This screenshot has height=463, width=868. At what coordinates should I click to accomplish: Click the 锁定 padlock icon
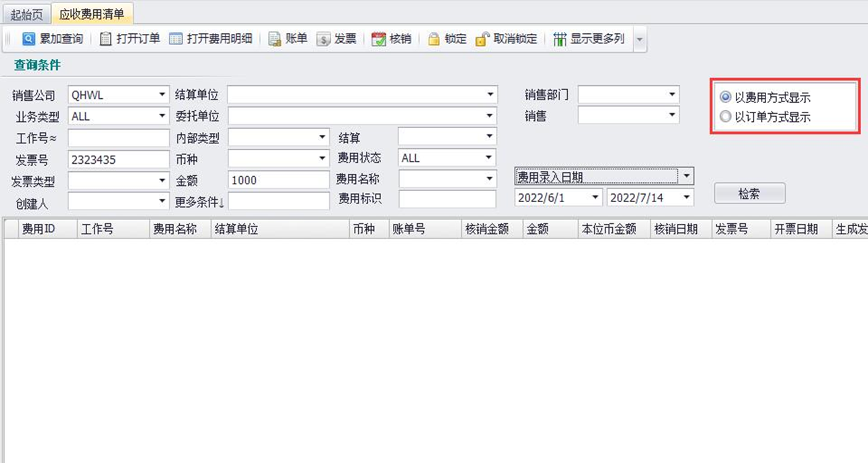[434, 39]
